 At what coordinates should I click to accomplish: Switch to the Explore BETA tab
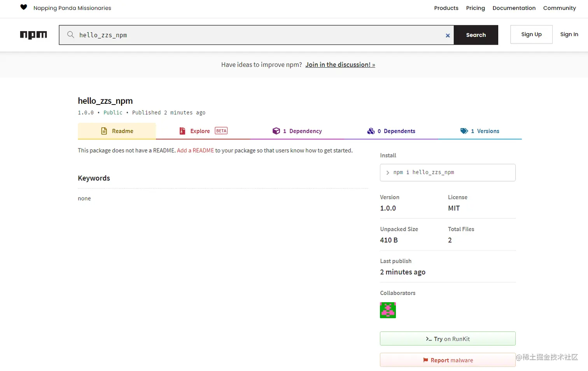point(203,131)
